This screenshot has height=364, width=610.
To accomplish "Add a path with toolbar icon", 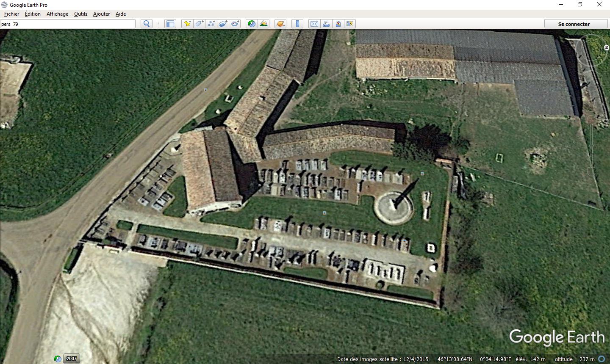I will pyautogui.click(x=211, y=24).
